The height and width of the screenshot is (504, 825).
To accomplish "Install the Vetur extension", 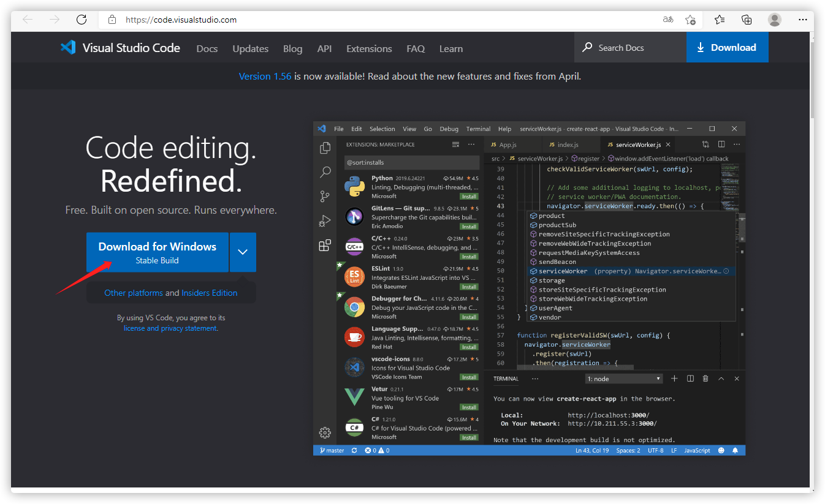I will (470, 407).
